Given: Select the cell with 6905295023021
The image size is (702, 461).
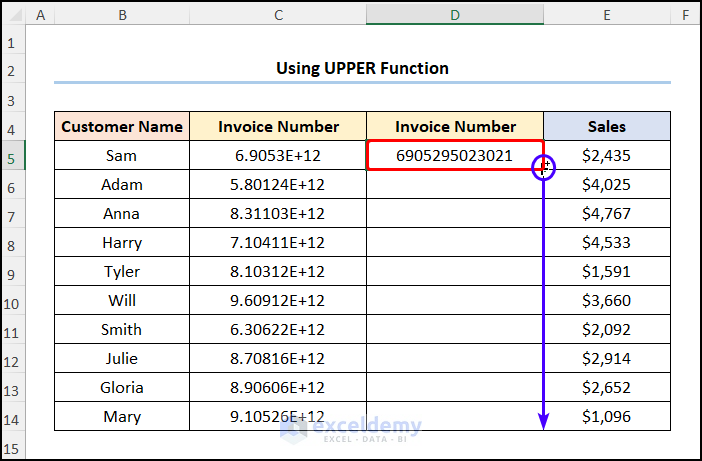Looking at the screenshot, I should (455, 155).
